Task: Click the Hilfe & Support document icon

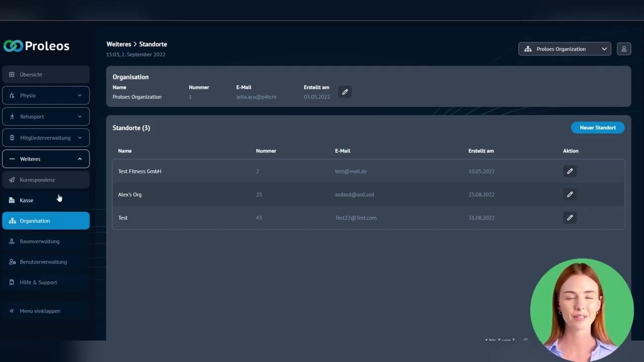Action: [x=12, y=283]
